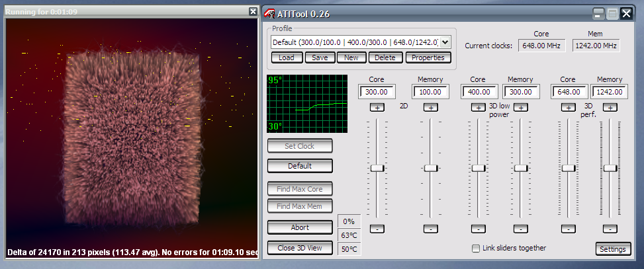Click the Load profile button

click(287, 58)
